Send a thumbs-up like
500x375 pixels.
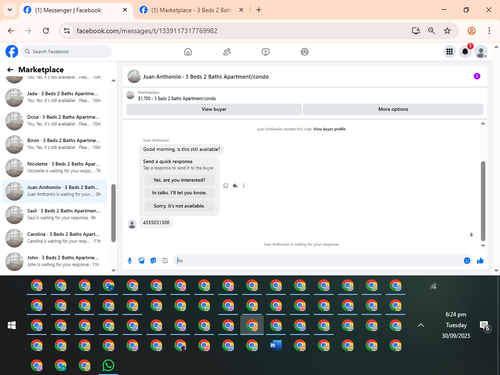[480, 261]
